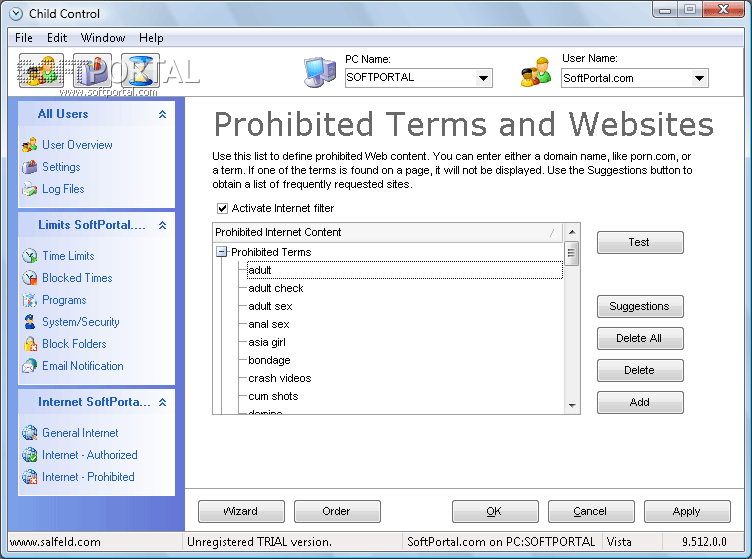Click 'Unregistered TRIAL version.' status text
752x559 pixels.
259,542
